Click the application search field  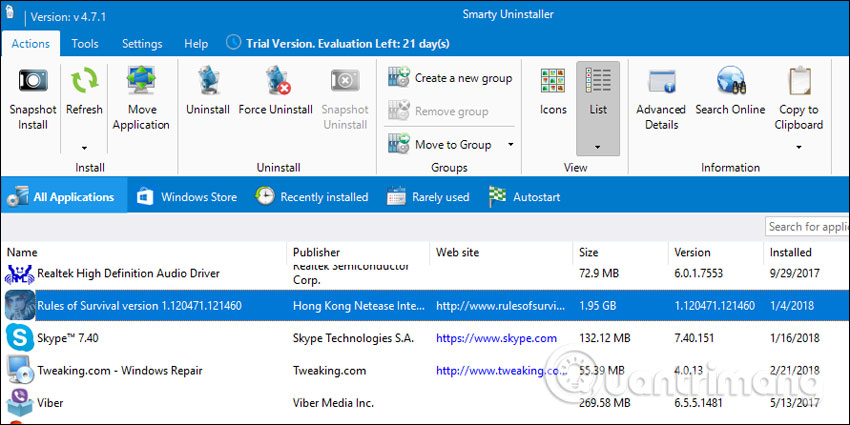(x=807, y=227)
